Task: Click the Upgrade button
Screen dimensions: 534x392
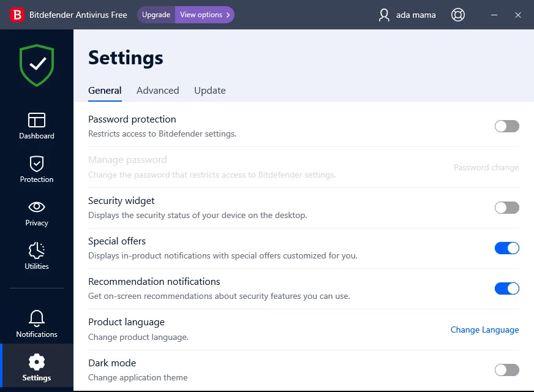Action: click(156, 15)
